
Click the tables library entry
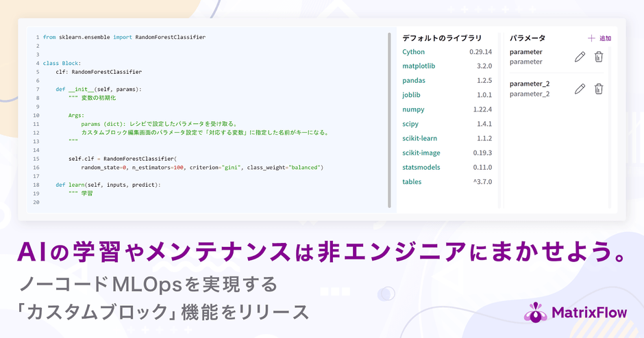pos(412,182)
